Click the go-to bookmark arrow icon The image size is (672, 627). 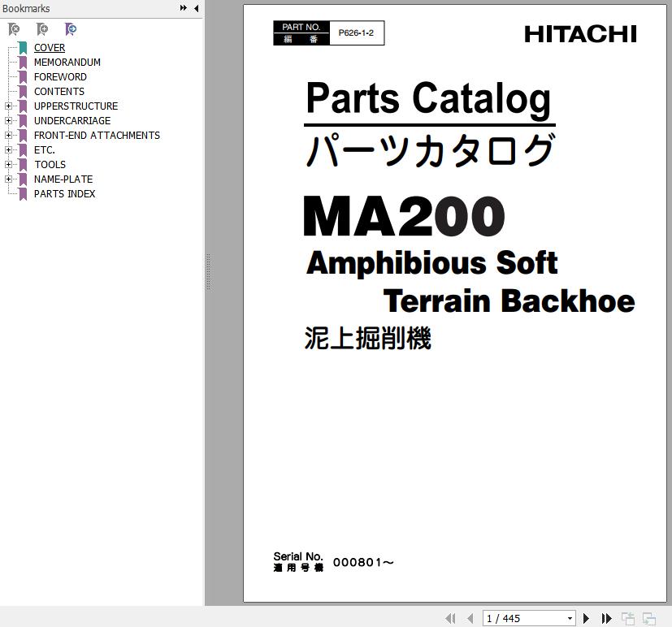coord(71,29)
